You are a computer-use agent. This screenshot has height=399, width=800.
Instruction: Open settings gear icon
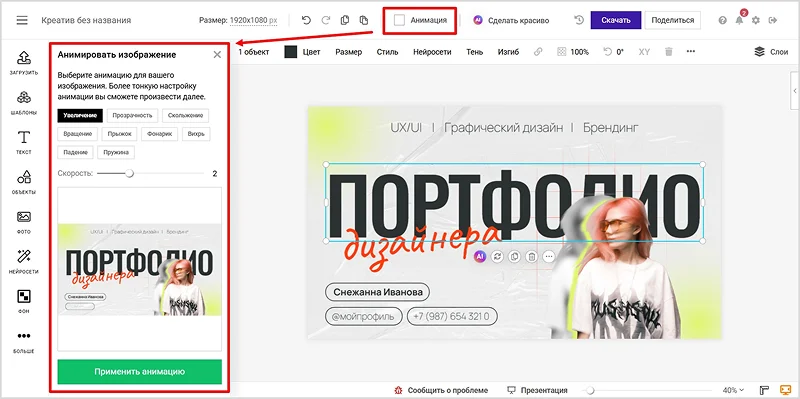point(756,20)
